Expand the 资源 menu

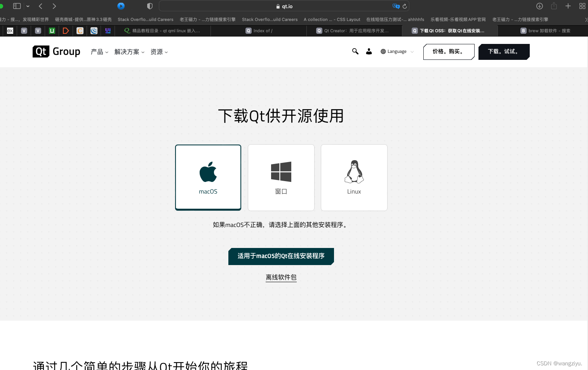[159, 52]
